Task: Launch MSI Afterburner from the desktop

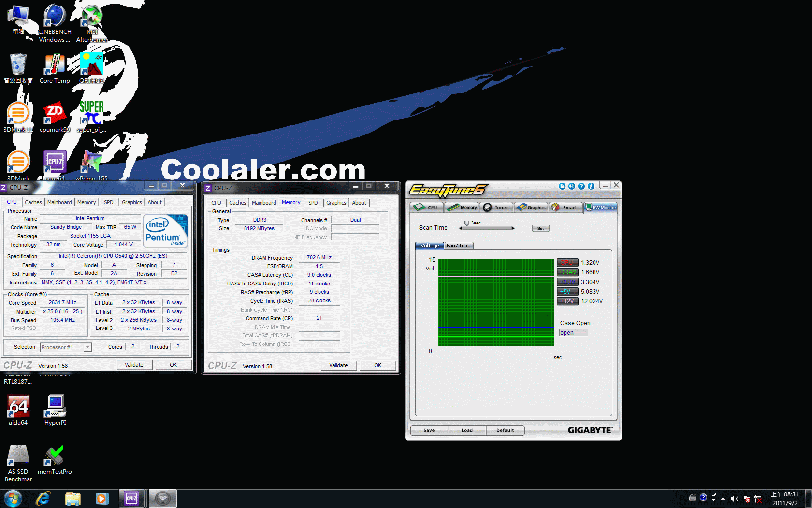Action: pos(92,23)
